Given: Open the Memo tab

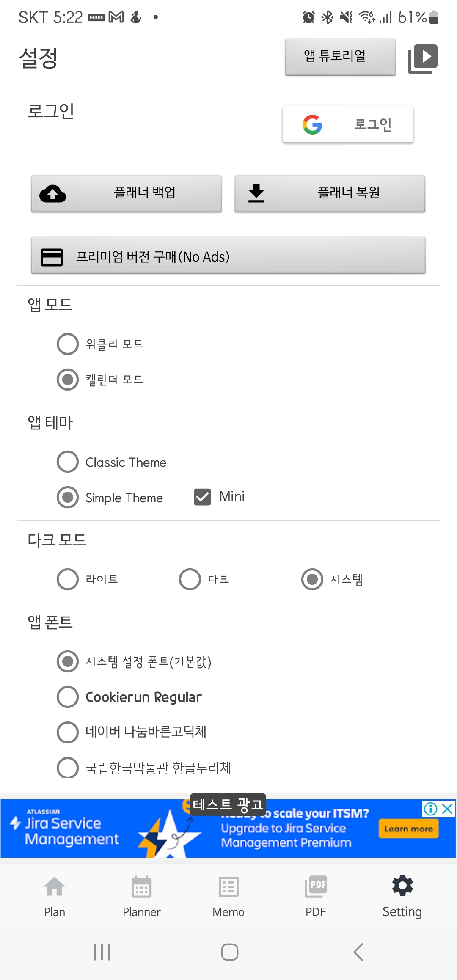Looking at the screenshot, I should pyautogui.click(x=228, y=896).
